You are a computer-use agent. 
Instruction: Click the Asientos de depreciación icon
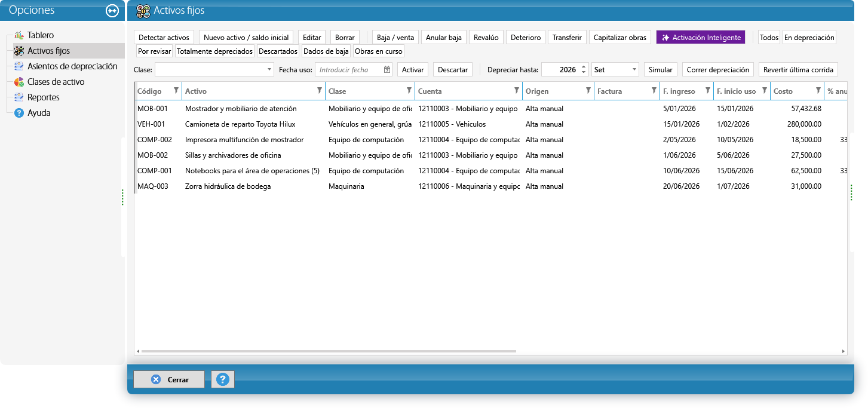pos(19,66)
